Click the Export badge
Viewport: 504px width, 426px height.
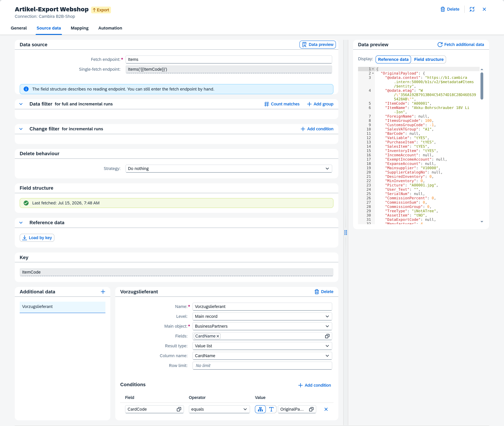pyautogui.click(x=101, y=10)
